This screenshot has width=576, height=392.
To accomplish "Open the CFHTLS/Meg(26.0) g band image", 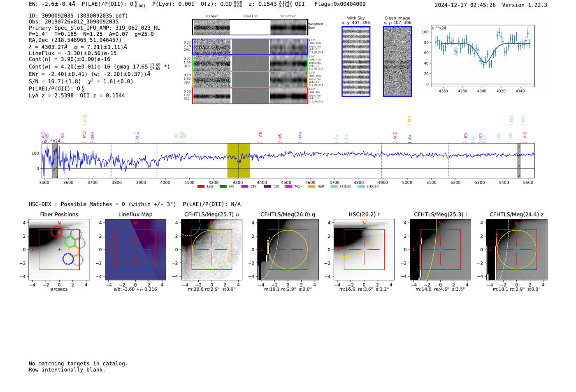I will pyautogui.click(x=288, y=250).
